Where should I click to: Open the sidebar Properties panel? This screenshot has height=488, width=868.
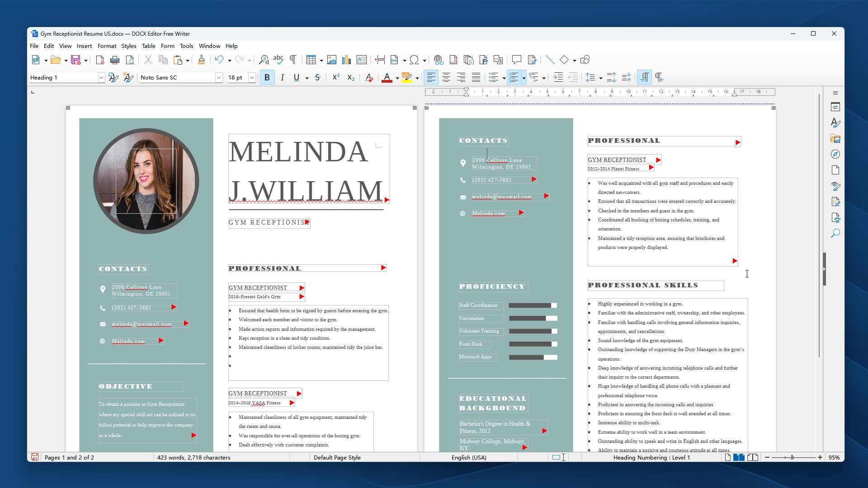835,107
